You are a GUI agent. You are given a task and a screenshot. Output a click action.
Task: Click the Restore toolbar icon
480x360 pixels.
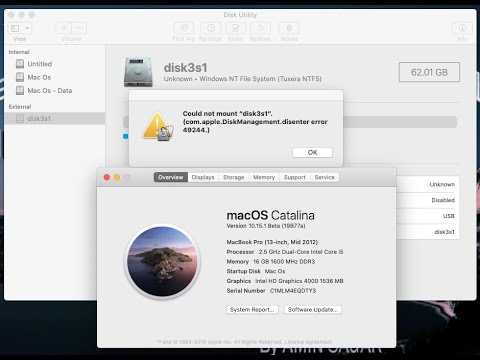click(x=260, y=28)
